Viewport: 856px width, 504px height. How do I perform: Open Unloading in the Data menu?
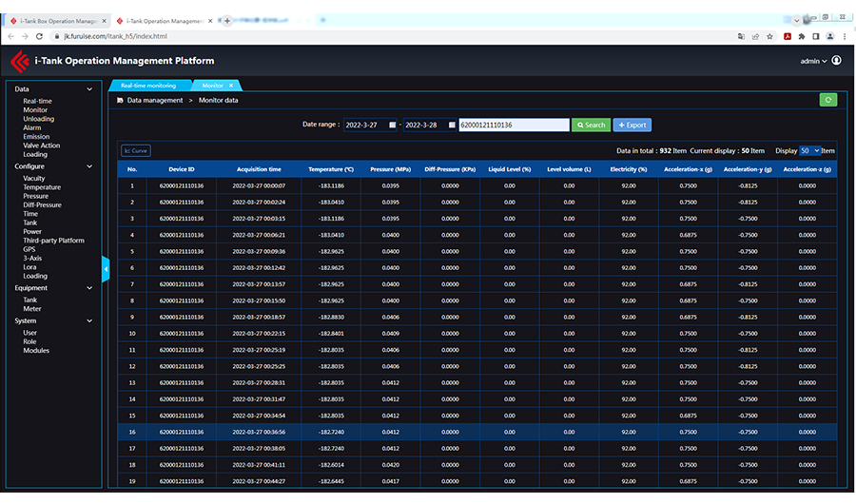pyautogui.click(x=38, y=119)
